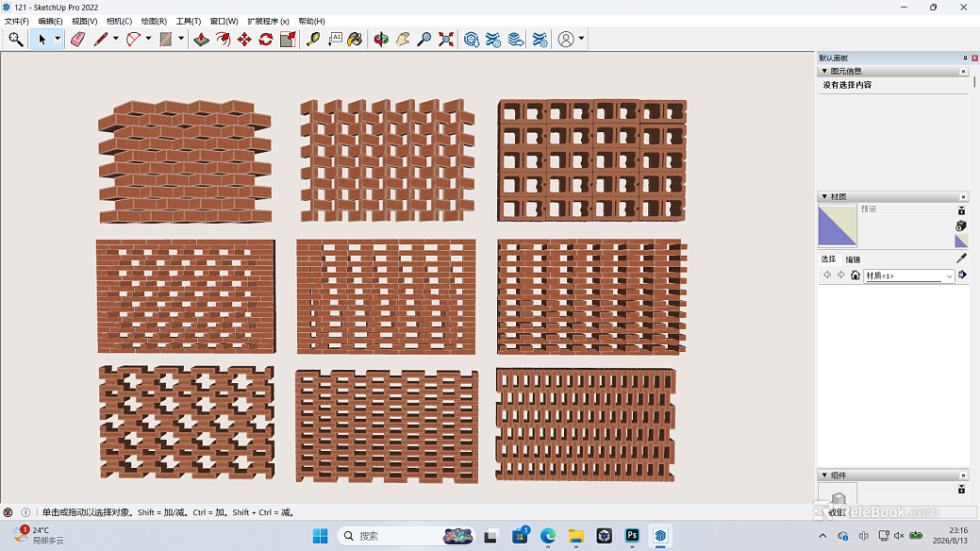Screen dimensions: 980x551
Task: Click the material name field showing 预设
Action: (905, 209)
